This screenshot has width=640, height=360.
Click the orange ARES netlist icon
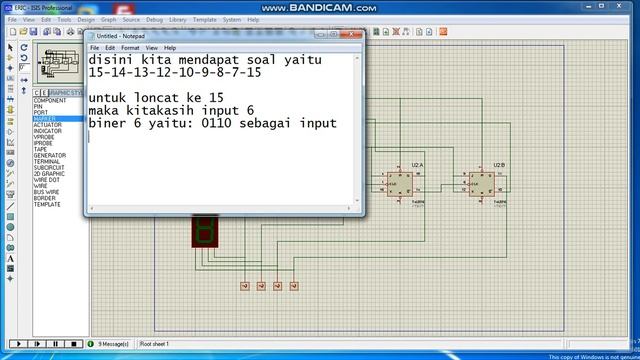tap(443, 32)
